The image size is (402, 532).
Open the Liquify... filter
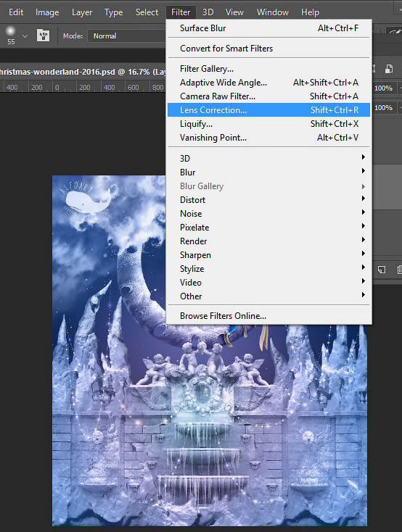268,124
